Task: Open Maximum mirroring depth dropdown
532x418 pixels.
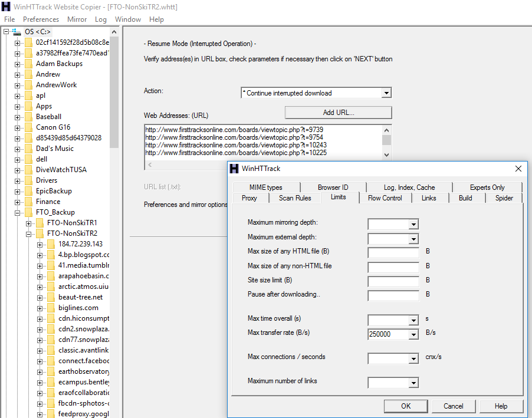Action: coord(413,224)
